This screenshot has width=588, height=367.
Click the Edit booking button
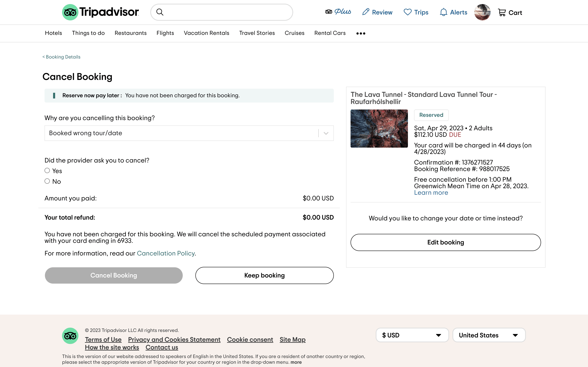tap(445, 242)
